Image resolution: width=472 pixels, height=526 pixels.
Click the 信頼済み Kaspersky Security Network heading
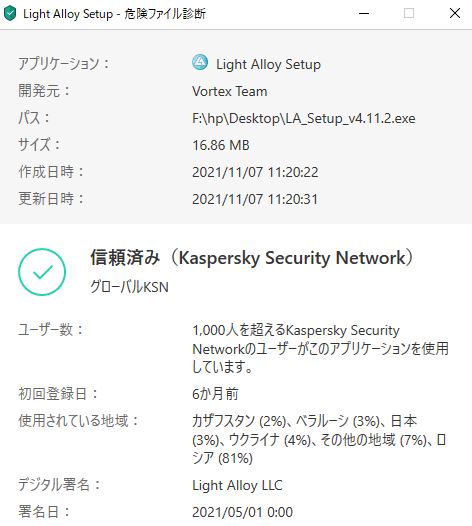[252, 258]
